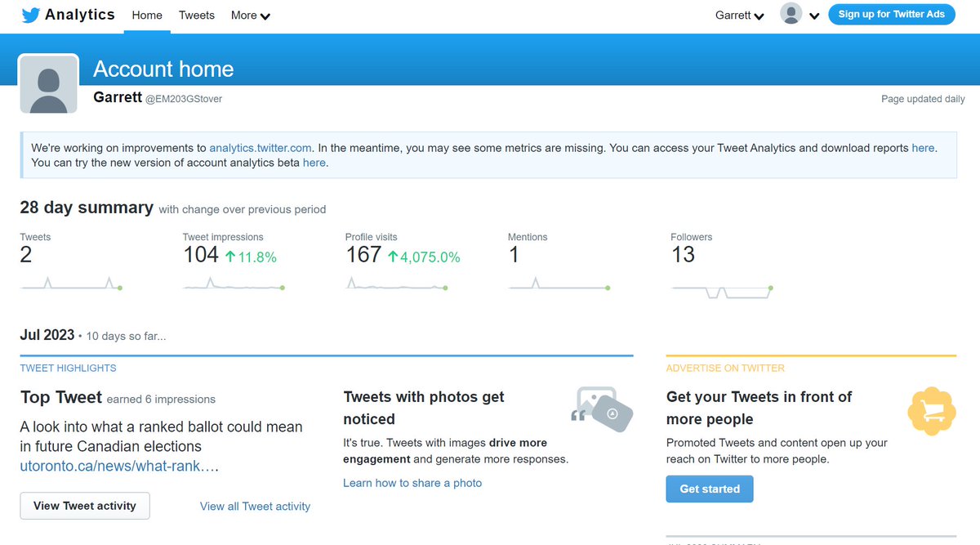The image size is (980, 545).
Task: Click the 4,075.0% profile visits increase
Action: click(424, 257)
